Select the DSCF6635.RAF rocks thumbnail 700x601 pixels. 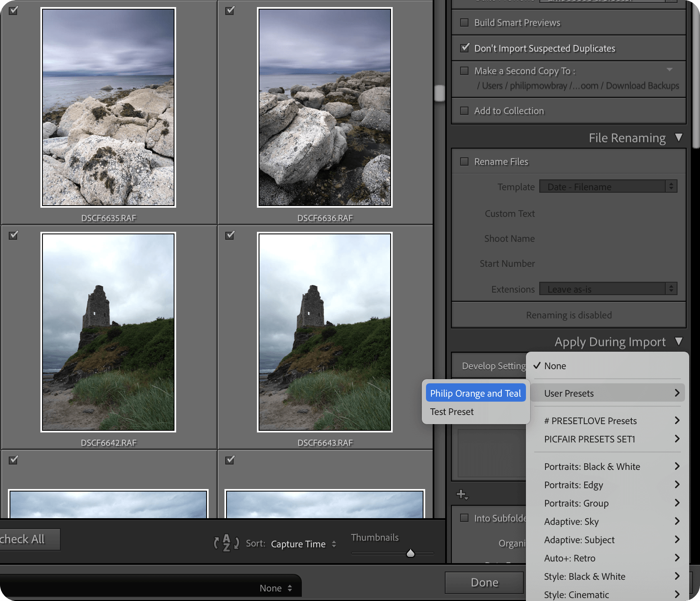tap(108, 107)
